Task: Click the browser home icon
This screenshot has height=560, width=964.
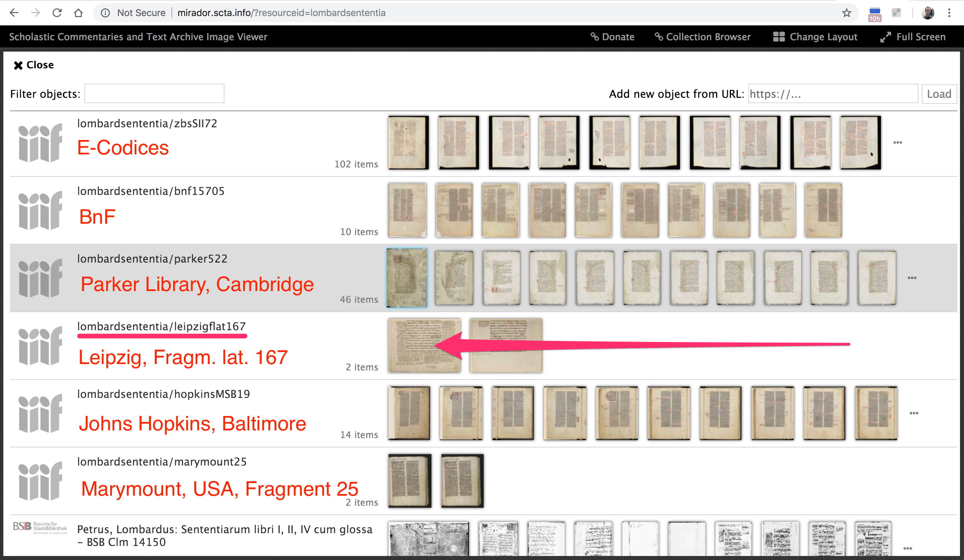Action: click(x=78, y=13)
